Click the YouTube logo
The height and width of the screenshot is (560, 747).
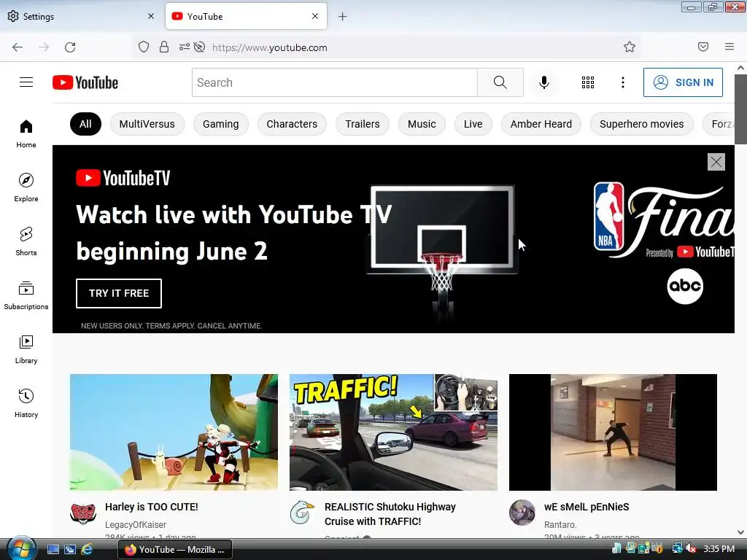(85, 82)
